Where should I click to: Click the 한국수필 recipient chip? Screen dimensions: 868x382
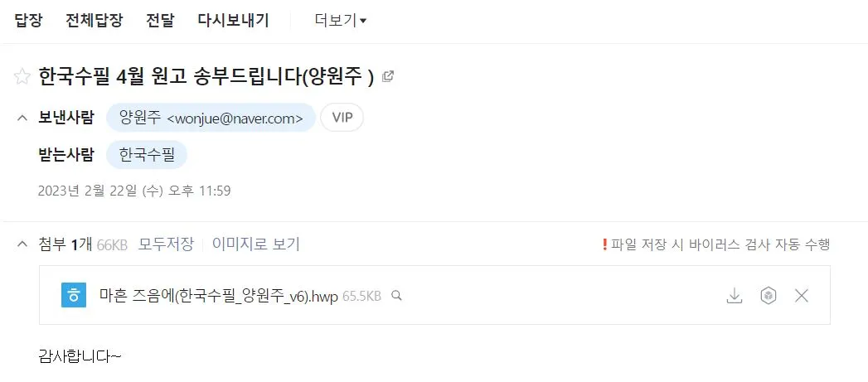pos(147,154)
